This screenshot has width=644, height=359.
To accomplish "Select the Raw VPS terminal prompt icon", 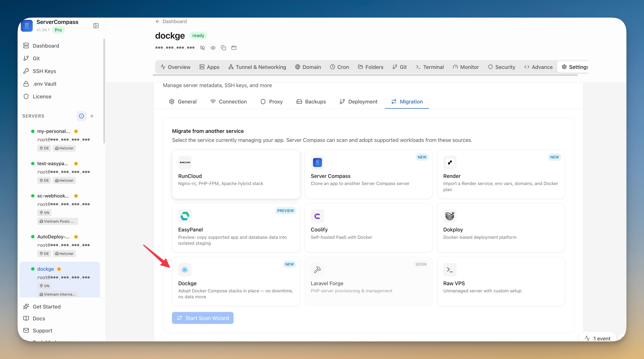I will (x=450, y=270).
